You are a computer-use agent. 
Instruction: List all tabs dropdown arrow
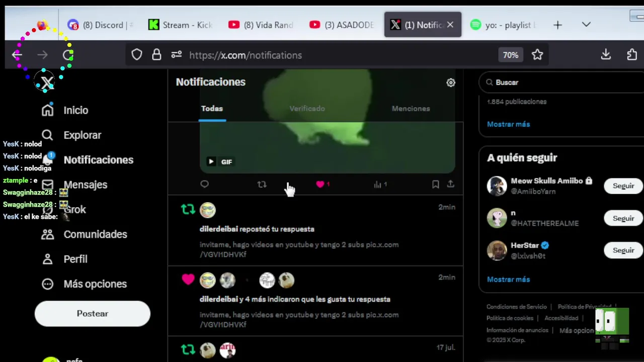click(586, 25)
